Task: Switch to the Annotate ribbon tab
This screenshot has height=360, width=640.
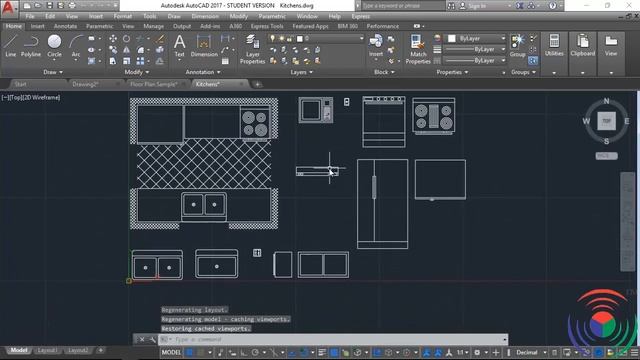Action: click(65, 26)
